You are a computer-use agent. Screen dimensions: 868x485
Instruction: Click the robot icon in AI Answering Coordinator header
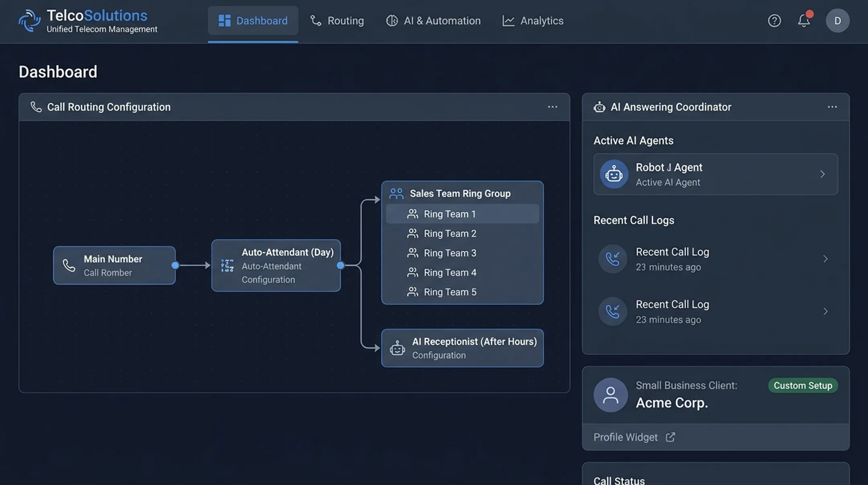[599, 107]
